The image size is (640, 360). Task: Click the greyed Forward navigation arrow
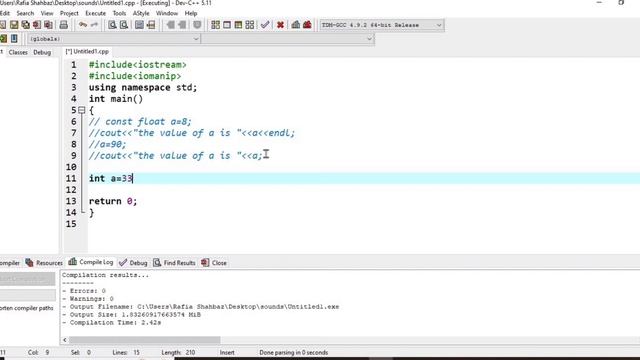pos(182,25)
